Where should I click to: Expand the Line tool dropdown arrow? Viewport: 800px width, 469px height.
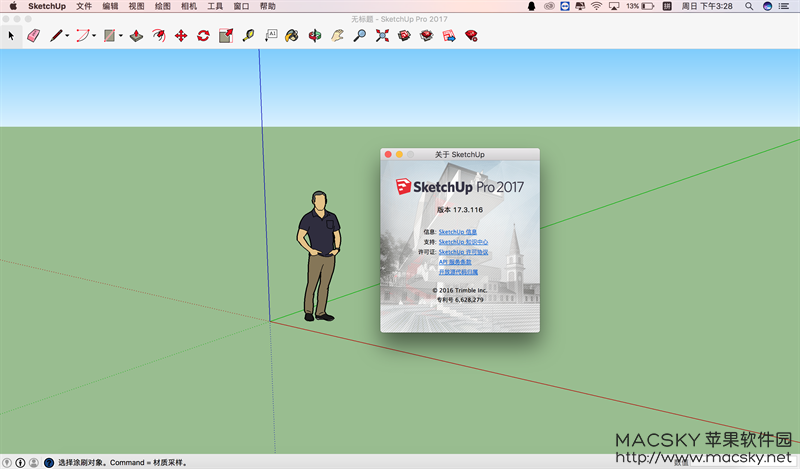click(67, 36)
